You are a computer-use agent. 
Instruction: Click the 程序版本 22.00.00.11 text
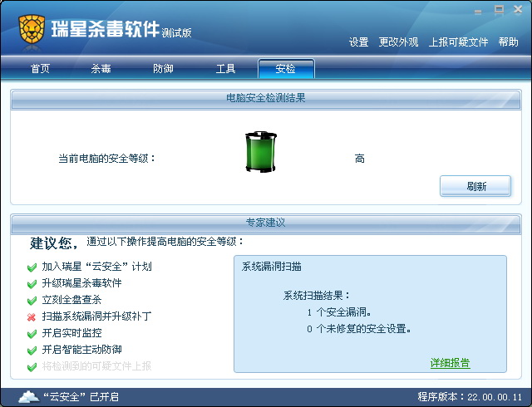pos(470,396)
